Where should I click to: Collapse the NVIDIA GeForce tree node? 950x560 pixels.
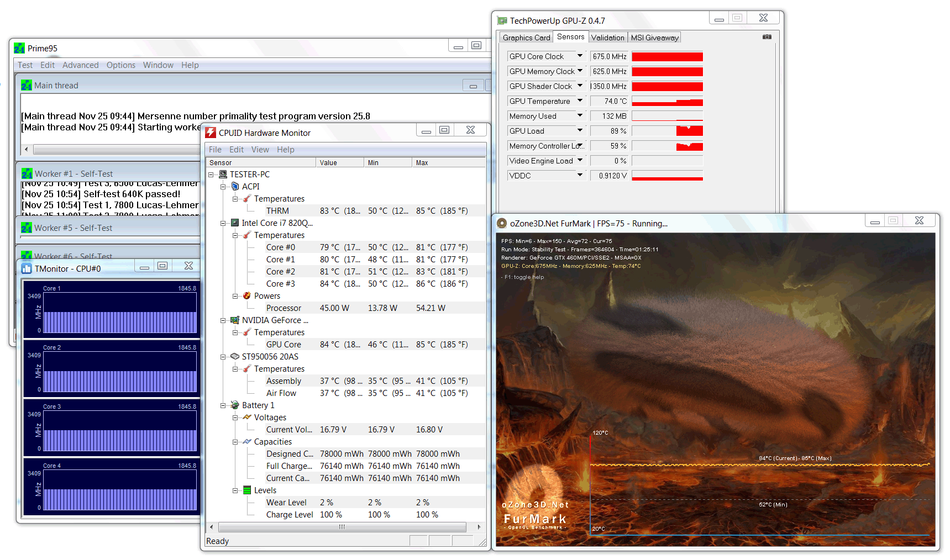tap(223, 320)
